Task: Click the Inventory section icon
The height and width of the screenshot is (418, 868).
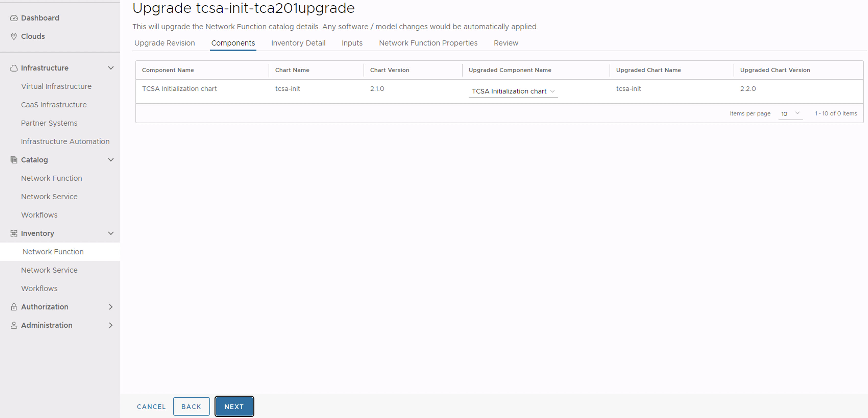Action: click(12, 233)
